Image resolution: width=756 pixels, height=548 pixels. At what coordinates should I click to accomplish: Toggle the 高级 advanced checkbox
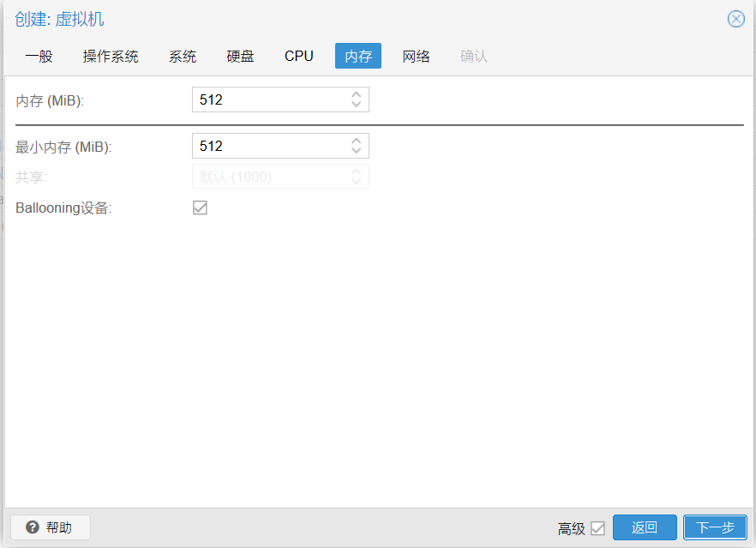coord(597,528)
